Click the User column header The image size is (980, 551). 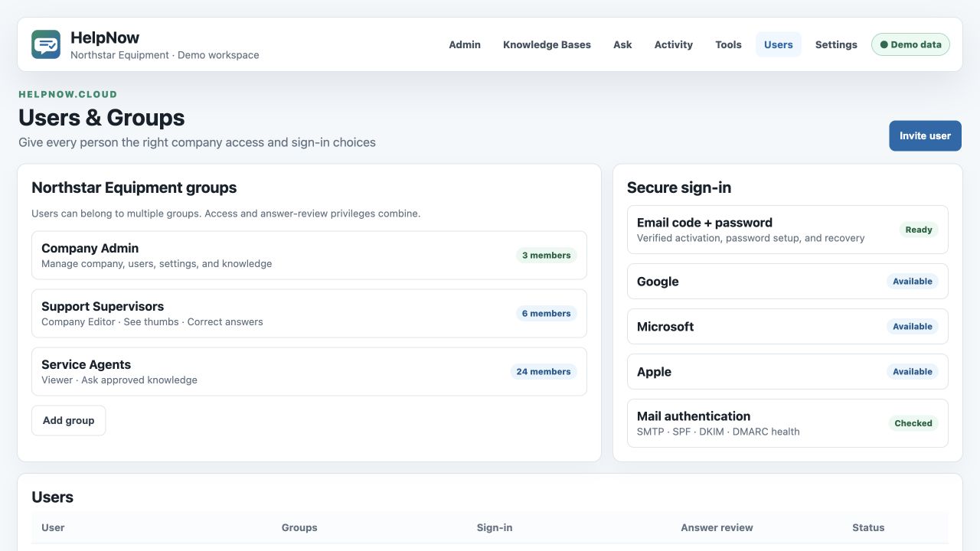coord(53,527)
